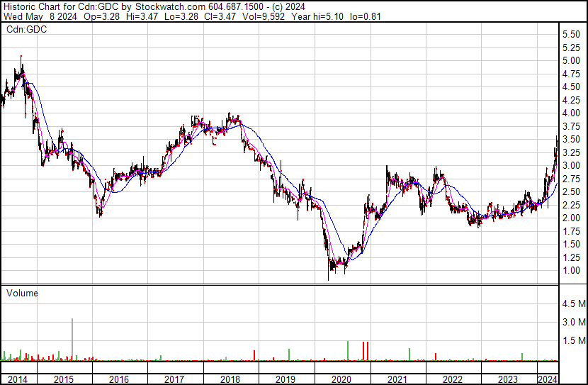Click the 1.00 price axis label
The width and height of the screenshot is (588, 385).
pyautogui.click(x=571, y=271)
